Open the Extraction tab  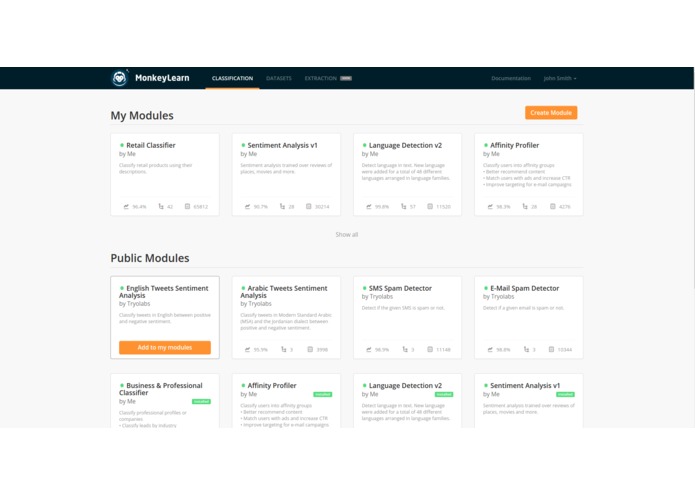tap(320, 78)
